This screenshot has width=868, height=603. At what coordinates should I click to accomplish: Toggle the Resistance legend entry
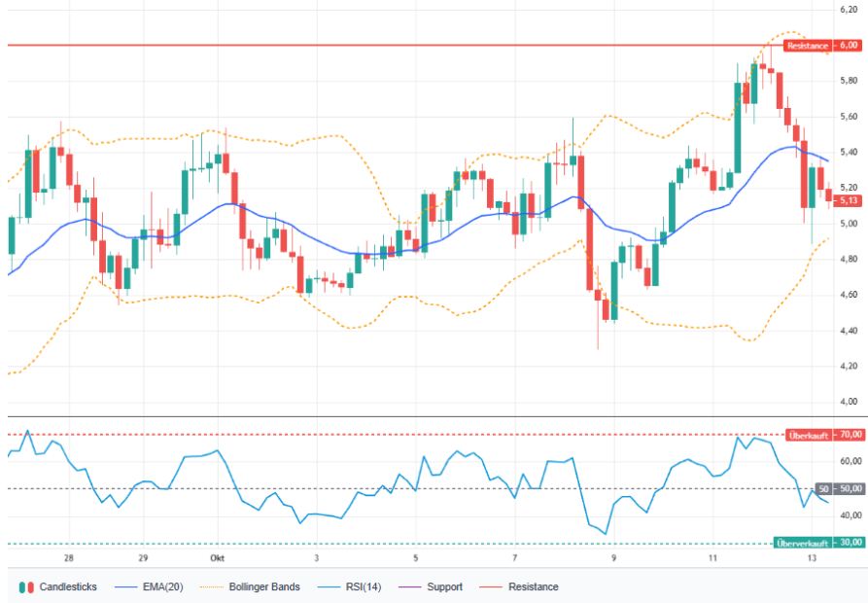pyautogui.click(x=519, y=586)
